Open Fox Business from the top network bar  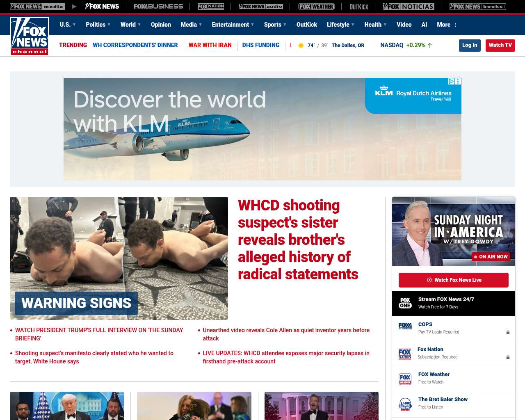(x=158, y=7)
